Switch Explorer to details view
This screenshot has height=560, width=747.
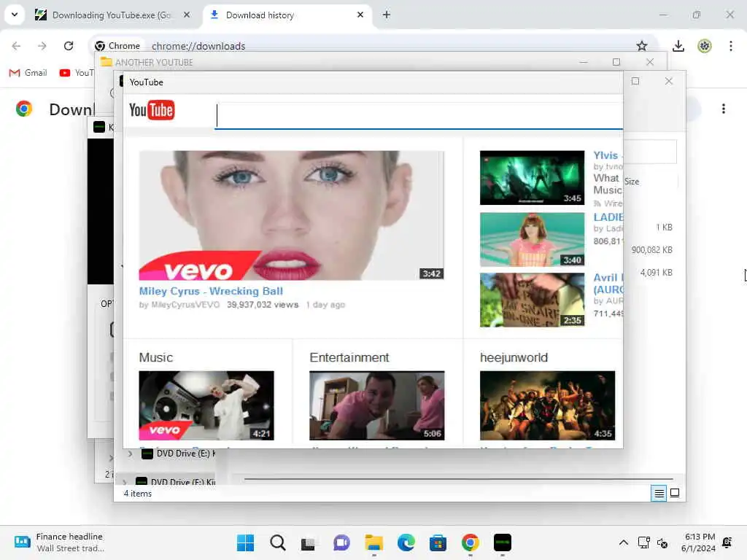[659, 494]
